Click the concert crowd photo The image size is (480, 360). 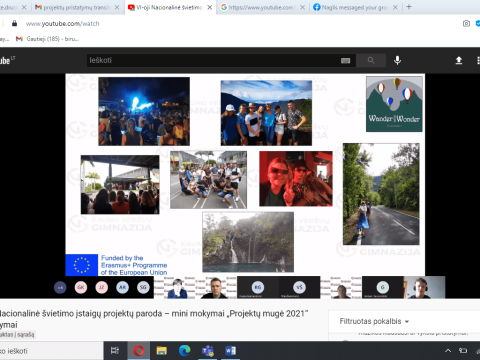[144, 111]
